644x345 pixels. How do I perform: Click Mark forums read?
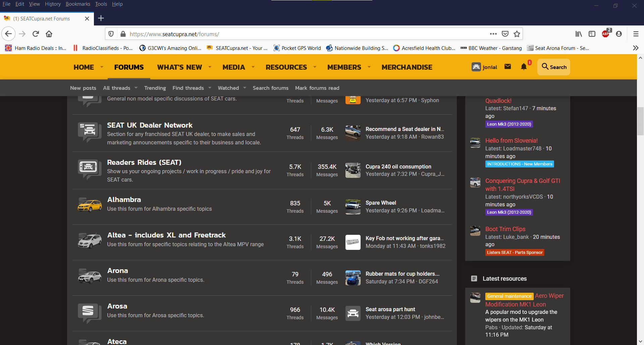pyautogui.click(x=317, y=88)
